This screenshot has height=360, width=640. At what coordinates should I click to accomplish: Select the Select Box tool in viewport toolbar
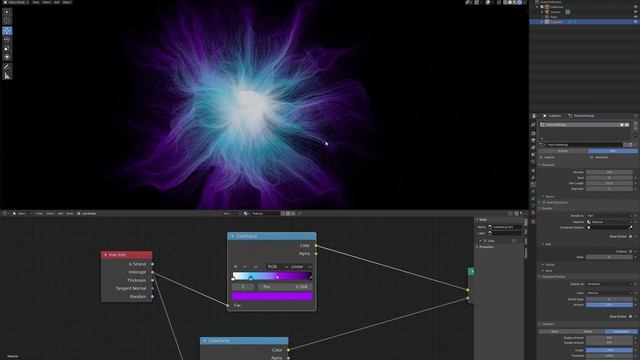7,12
